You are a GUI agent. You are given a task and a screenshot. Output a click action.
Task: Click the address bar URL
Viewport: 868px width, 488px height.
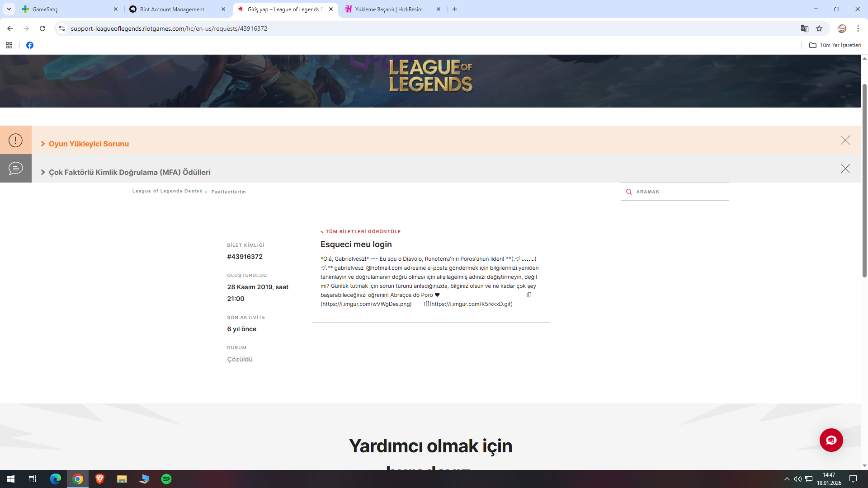[169, 28]
